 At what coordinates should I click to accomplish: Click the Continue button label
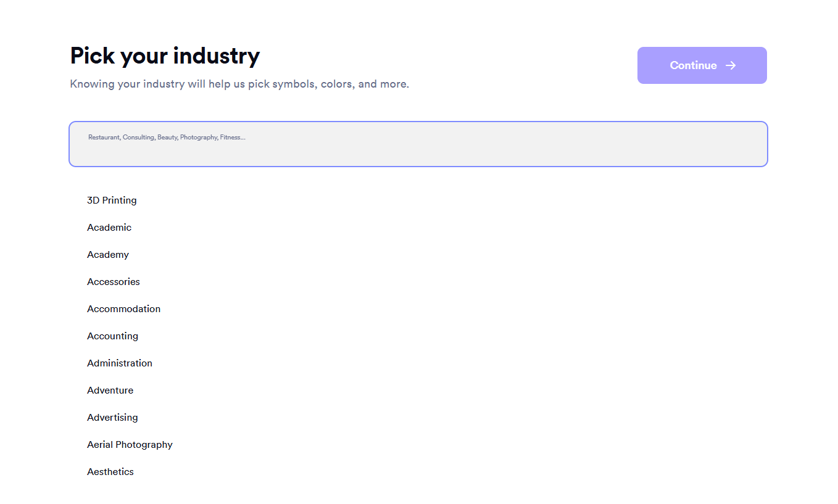click(x=693, y=65)
